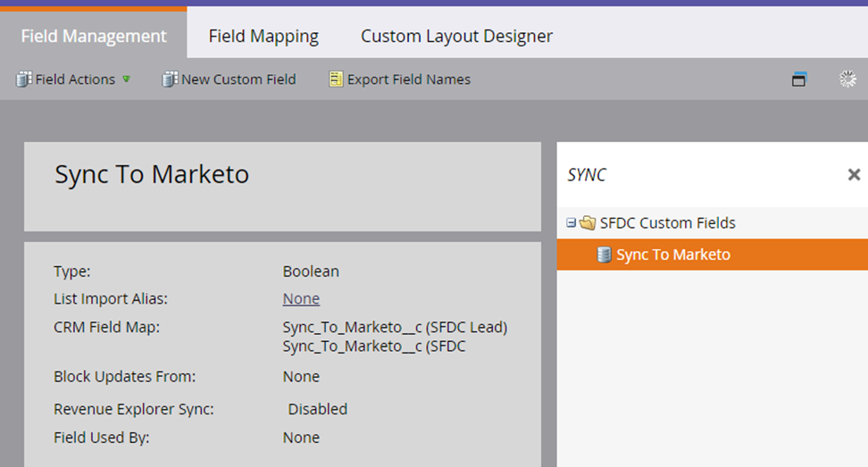Click the Block Updates From label
The width and height of the screenshot is (868, 467).
(x=124, y=377)
